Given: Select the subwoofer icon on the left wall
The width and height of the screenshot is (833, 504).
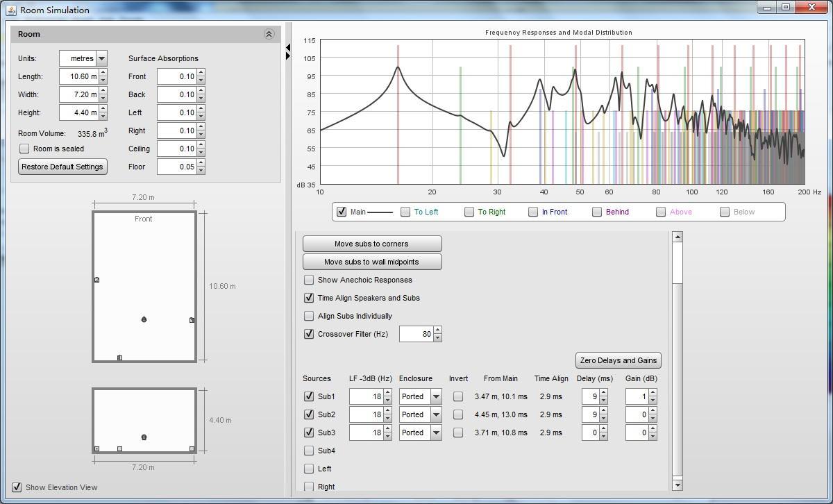Looking at the screenshot, I should [x=96, y=280].
